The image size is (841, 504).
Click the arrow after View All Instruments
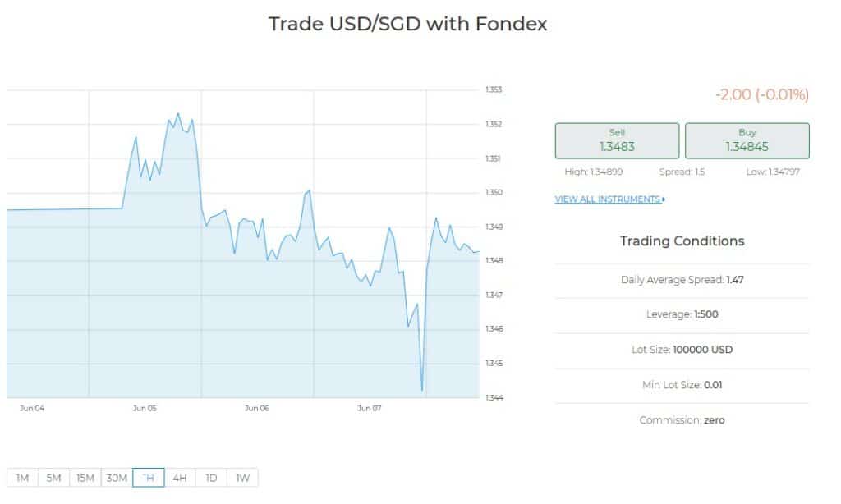pos(664,199)
